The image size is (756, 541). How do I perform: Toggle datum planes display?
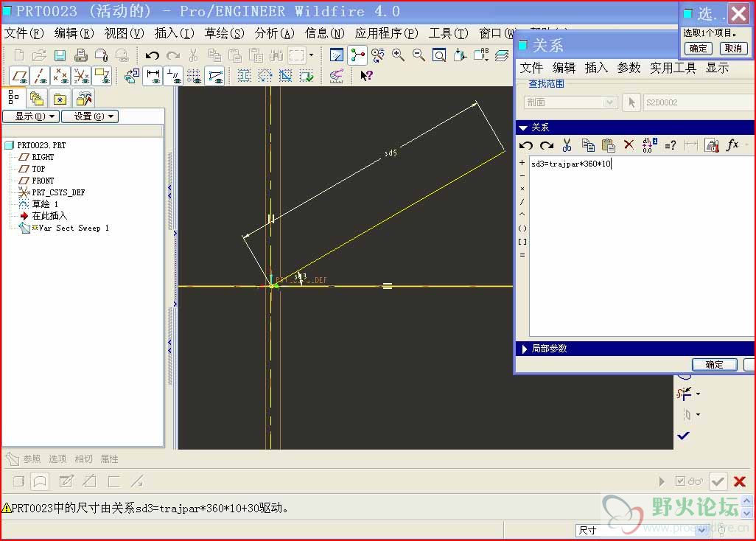pos(19,76)
